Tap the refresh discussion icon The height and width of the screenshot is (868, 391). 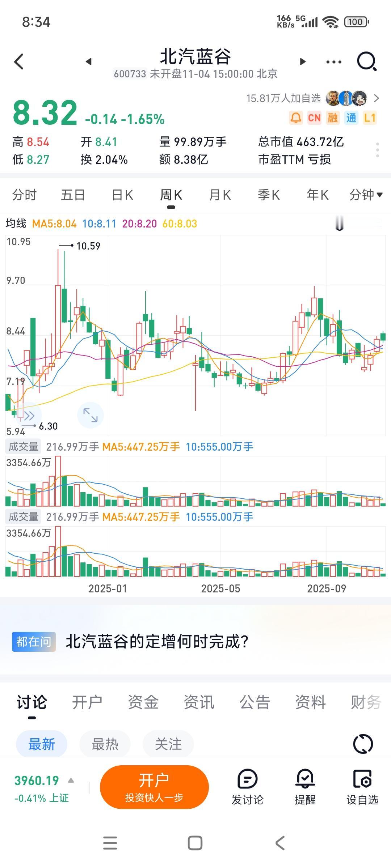pyautogui.click(x=363, y=744)
